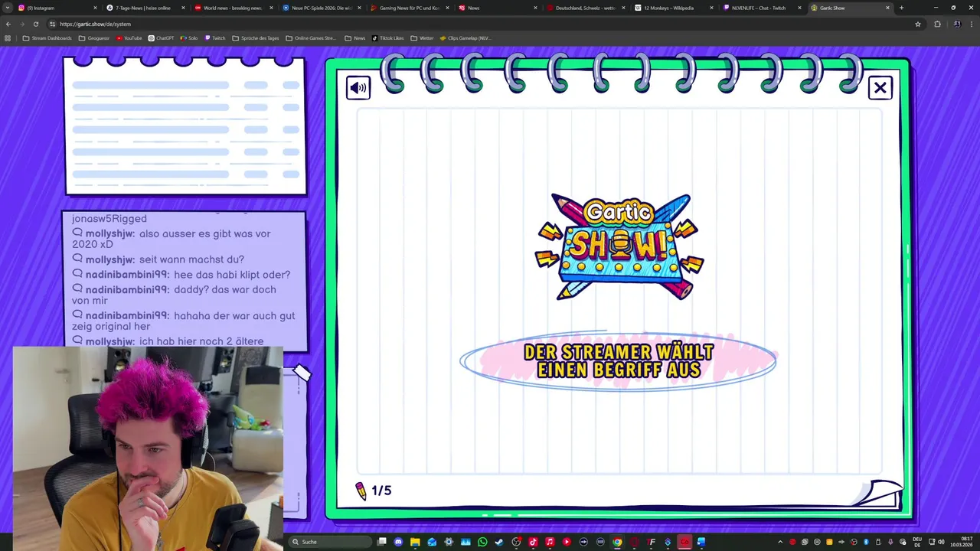Open the tab search dropdown arrow
This screenshot has width=980, height=551.
[x=7, y=8]
